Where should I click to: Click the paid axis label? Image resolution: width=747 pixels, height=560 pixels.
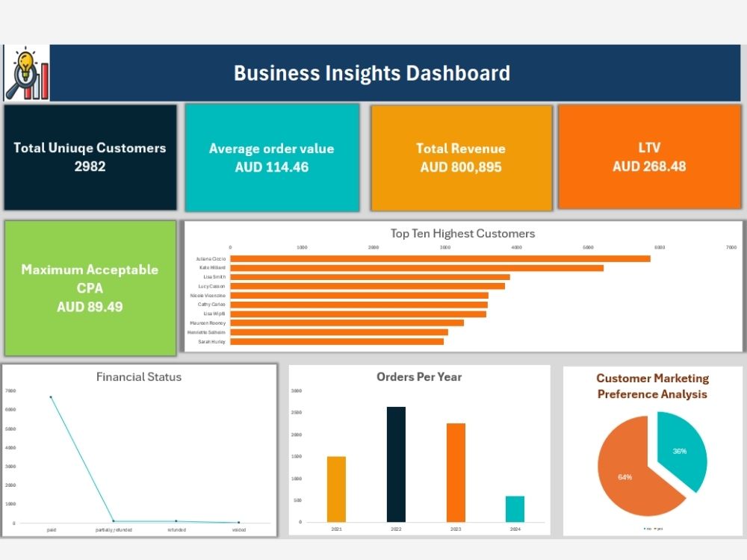52,530
